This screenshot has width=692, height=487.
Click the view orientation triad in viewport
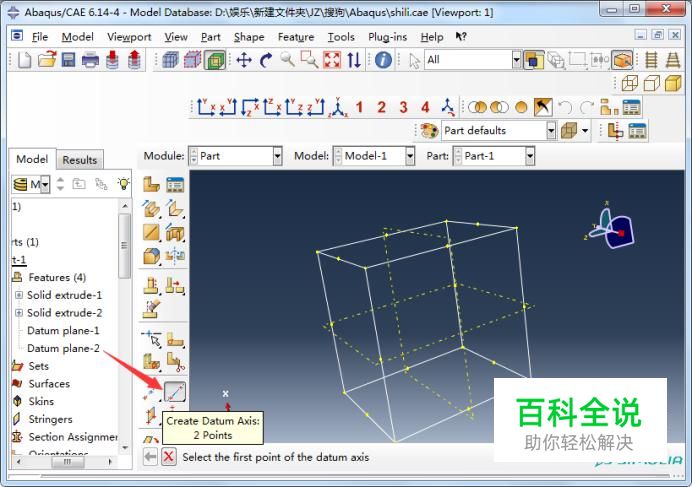[x=610, y=228]
